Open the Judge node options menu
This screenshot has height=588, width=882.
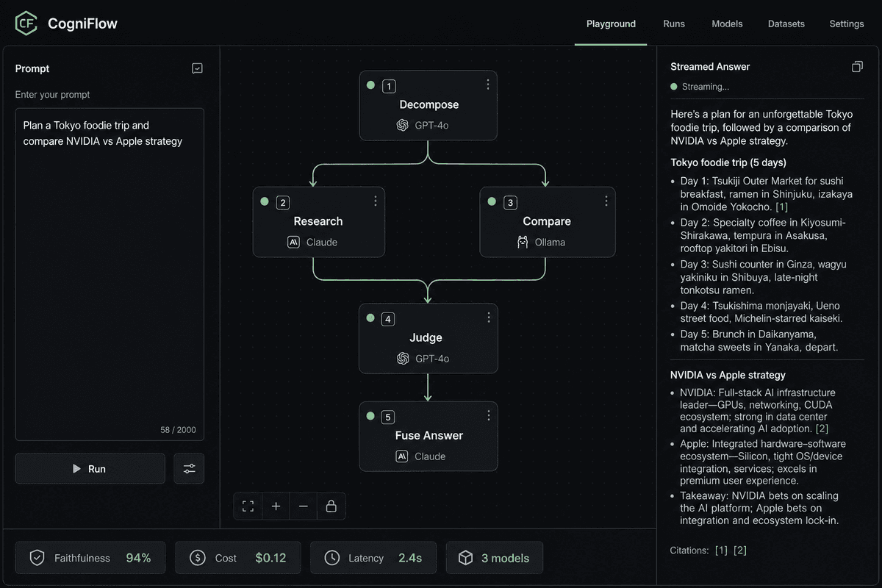tap(488, 318)
